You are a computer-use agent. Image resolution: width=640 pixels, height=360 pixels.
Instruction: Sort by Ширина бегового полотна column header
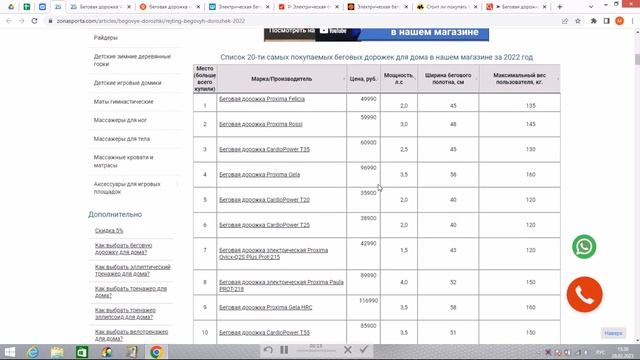[448, 79]
